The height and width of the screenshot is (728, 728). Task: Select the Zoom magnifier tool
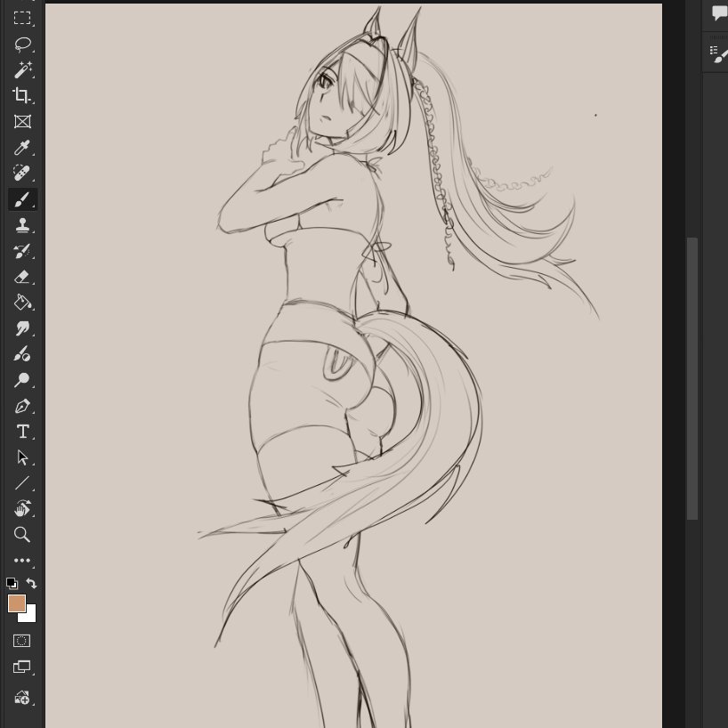[x=22, y=535]
